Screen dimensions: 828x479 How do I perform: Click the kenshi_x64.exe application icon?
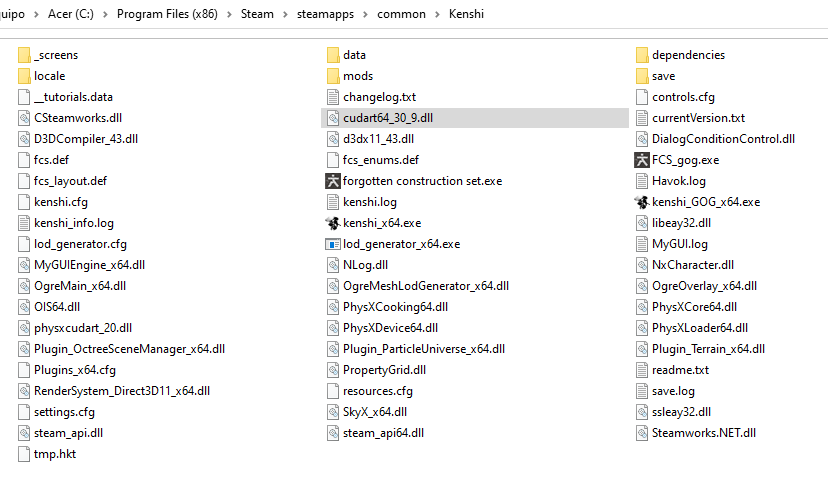point(333,223)
